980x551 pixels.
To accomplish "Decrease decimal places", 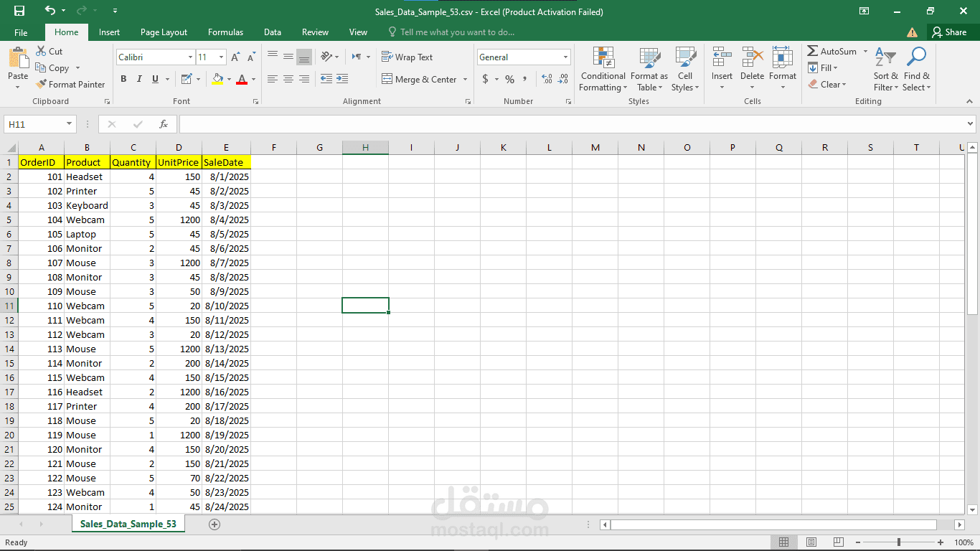I will pos(563,79).
